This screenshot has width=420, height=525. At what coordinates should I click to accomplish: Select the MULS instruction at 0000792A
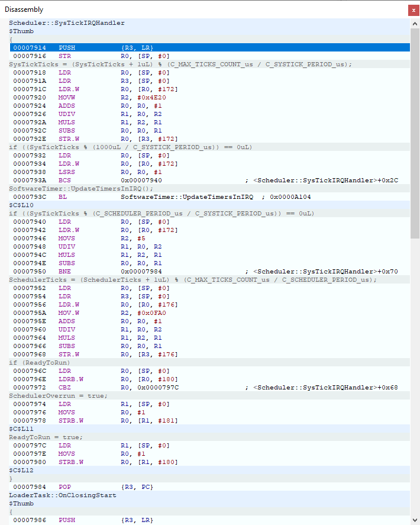point(209,122)
